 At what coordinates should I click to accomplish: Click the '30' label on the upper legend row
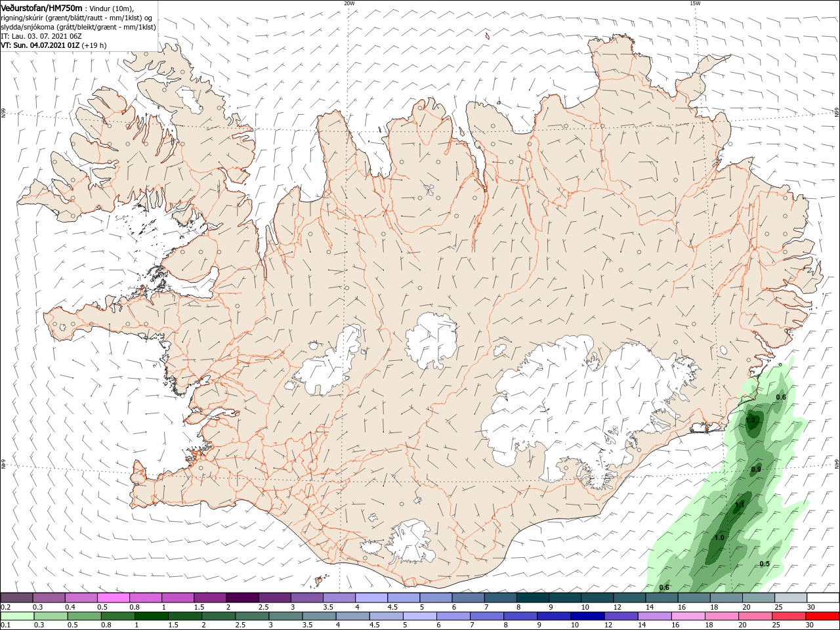(811, 607)
